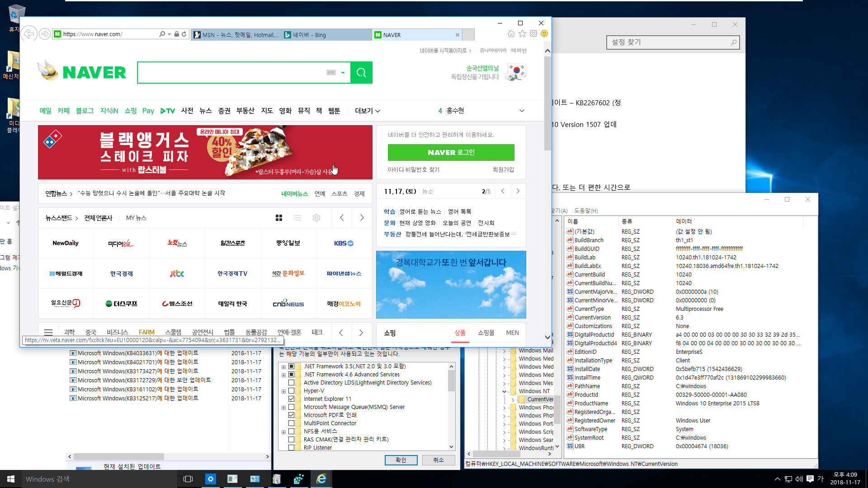
Task: Enable Microsoft Message Queue Server checkbox
Action: (x=292, y=407)
